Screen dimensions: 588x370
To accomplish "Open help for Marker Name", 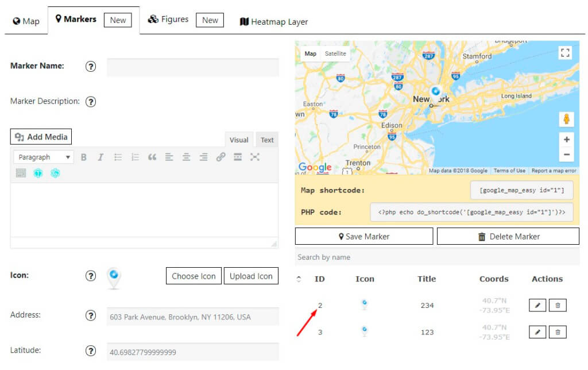I will tap(91, 67).
